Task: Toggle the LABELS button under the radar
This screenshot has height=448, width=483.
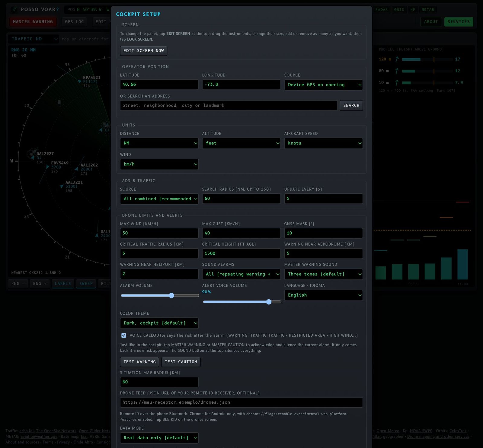Action: coord(63,284)
